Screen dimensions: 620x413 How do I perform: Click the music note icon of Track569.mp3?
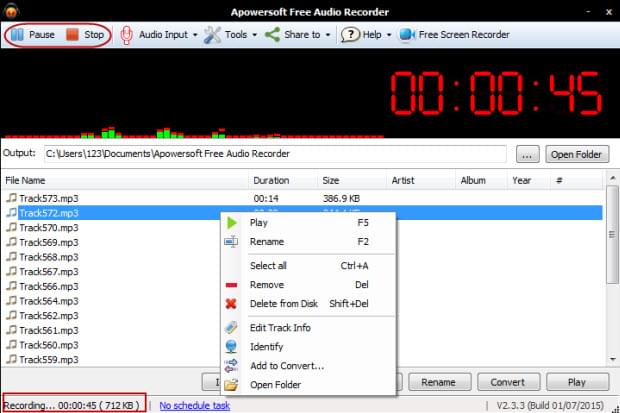(11, 241)
